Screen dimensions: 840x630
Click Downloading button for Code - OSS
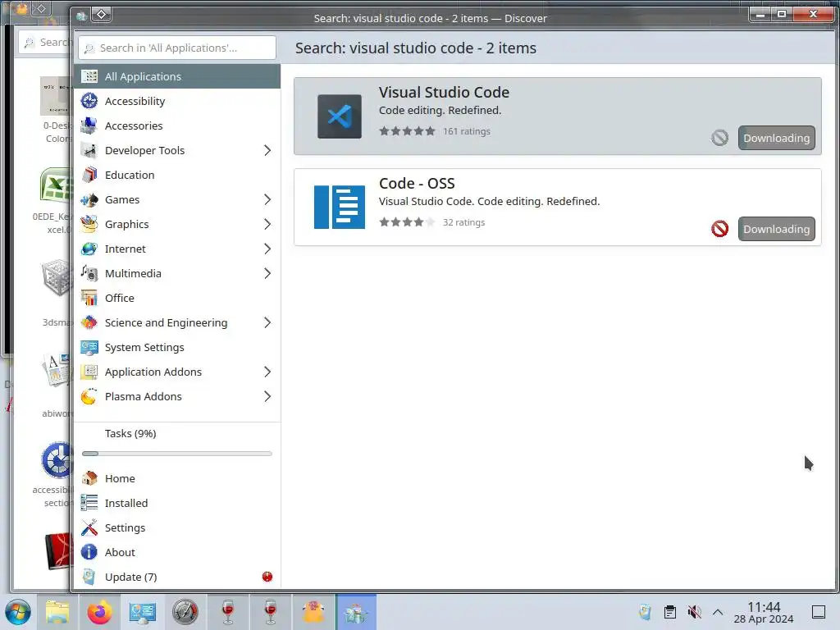pyautogui.click(x=776, y=229)
